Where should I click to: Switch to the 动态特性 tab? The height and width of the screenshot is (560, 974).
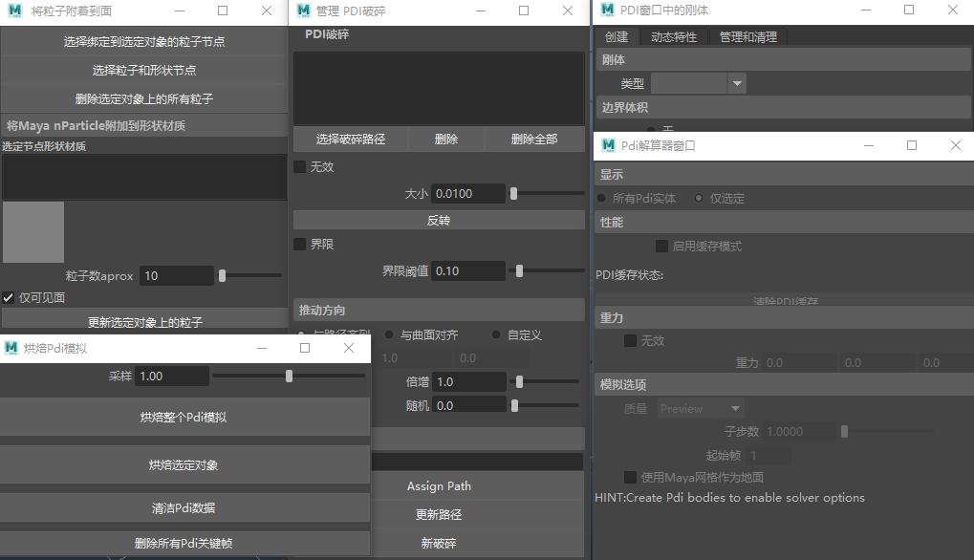(x=673, y=36)
